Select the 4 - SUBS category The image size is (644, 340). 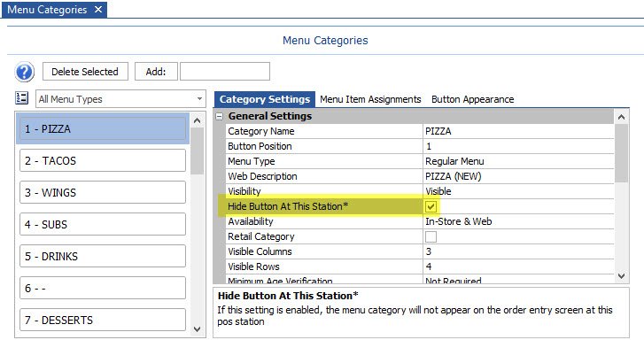(x=103, y=224)
